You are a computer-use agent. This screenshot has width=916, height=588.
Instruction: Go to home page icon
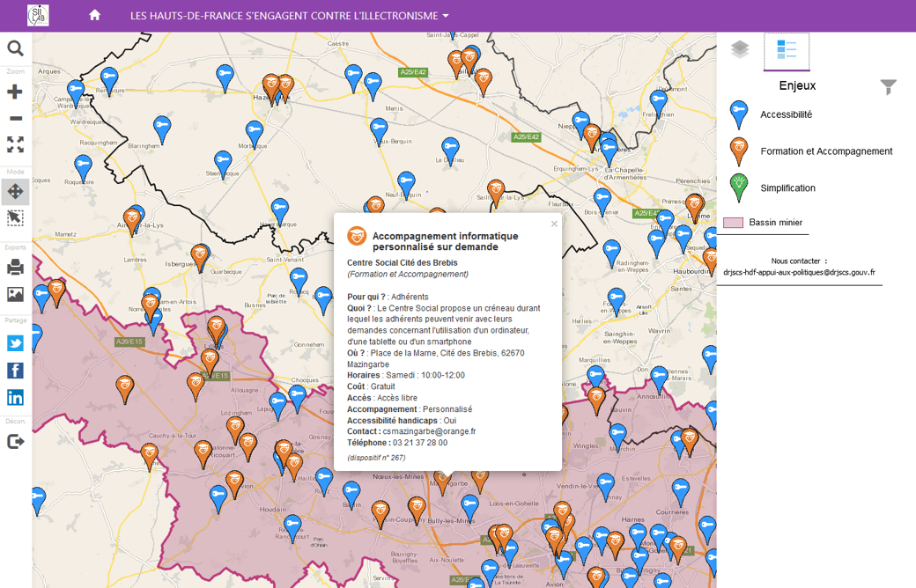[94, 15]
